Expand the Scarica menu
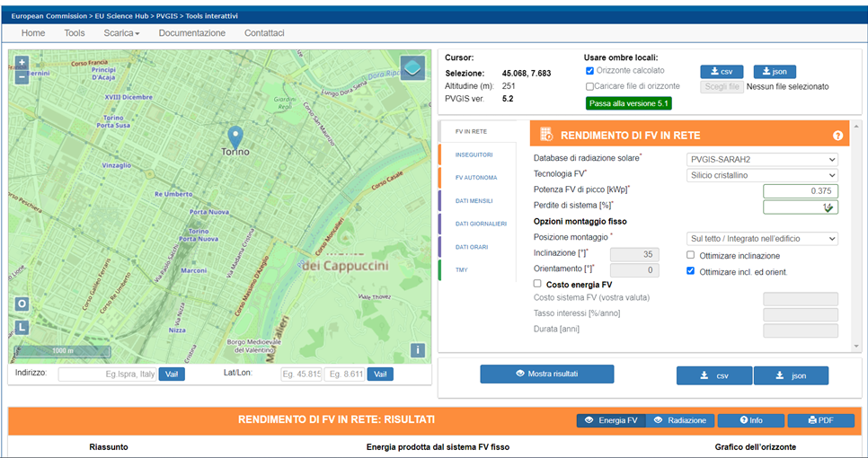Screen dimensions: 868x458 coord(121,33)
